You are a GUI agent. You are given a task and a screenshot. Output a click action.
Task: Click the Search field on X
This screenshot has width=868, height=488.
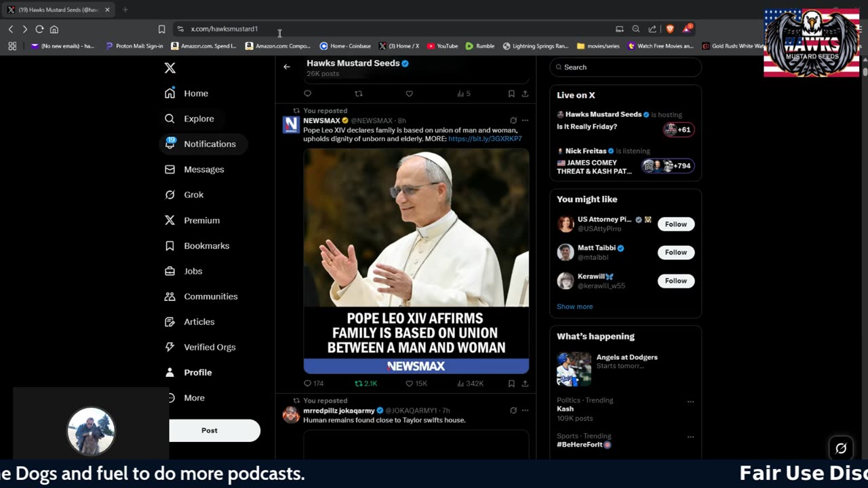click(625, 67)
